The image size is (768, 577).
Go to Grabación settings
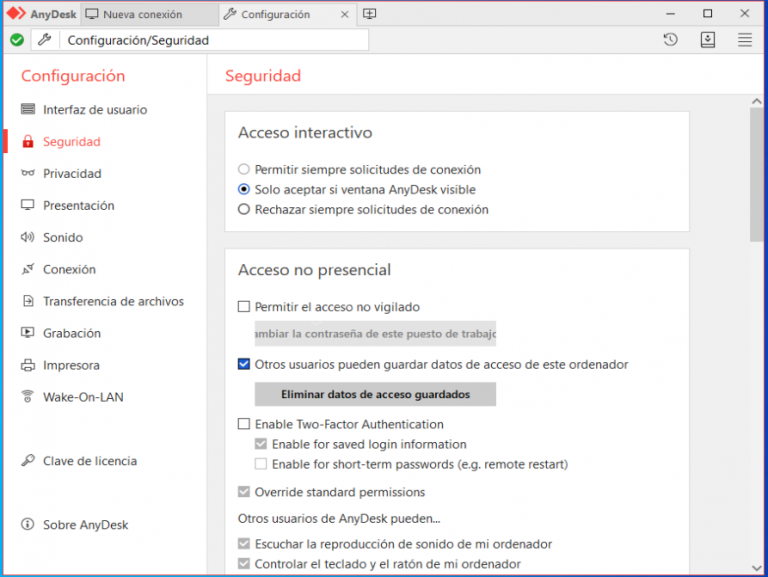(72, 333)
